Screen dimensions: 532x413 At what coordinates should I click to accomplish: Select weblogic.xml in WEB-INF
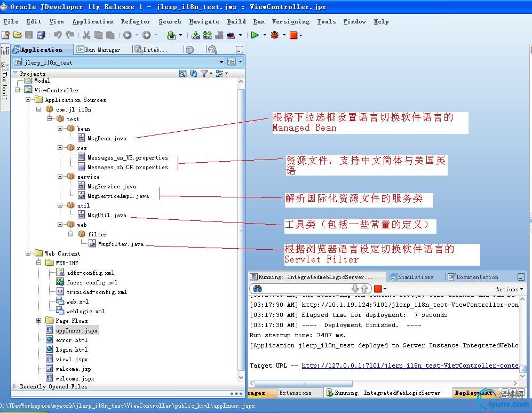85,311
